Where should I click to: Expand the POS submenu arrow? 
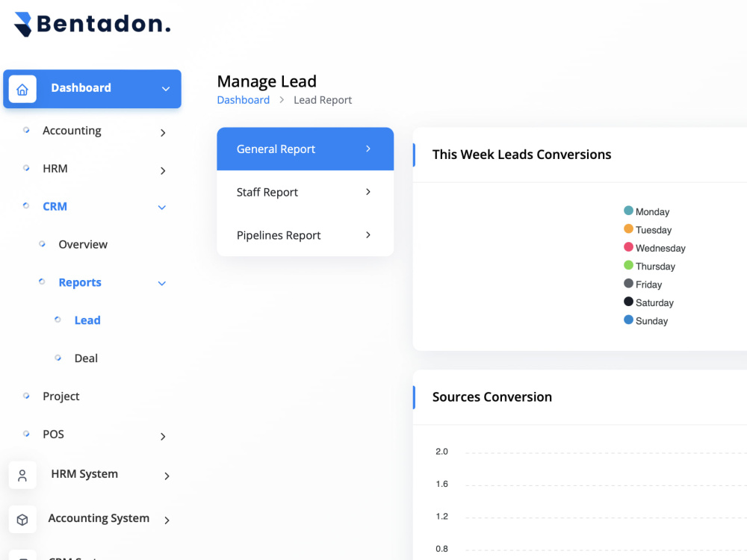(x=163, y=437)
